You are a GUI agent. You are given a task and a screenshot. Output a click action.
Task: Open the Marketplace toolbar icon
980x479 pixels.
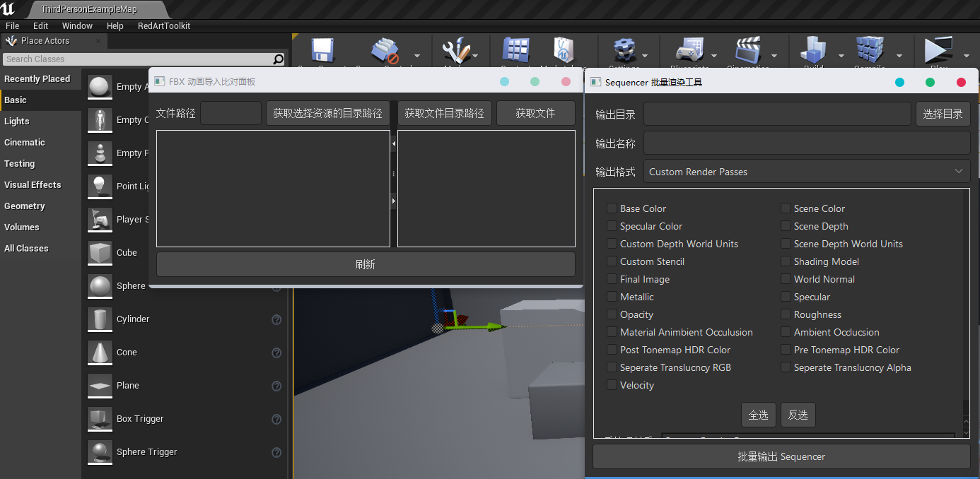(x=562, y=49)
